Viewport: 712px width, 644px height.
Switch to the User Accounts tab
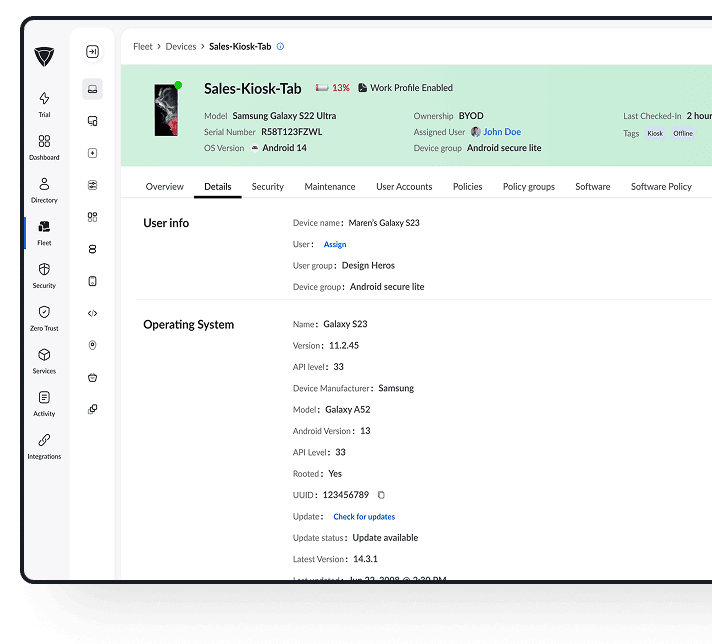pyautogui.click(x=404, y=187)
